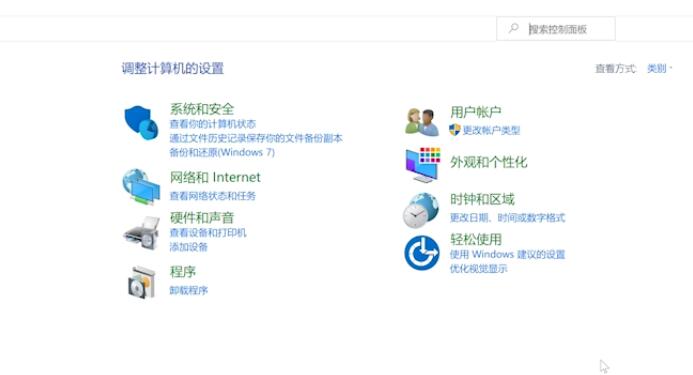Click 备份和还原(Windows 7) link

222,153
